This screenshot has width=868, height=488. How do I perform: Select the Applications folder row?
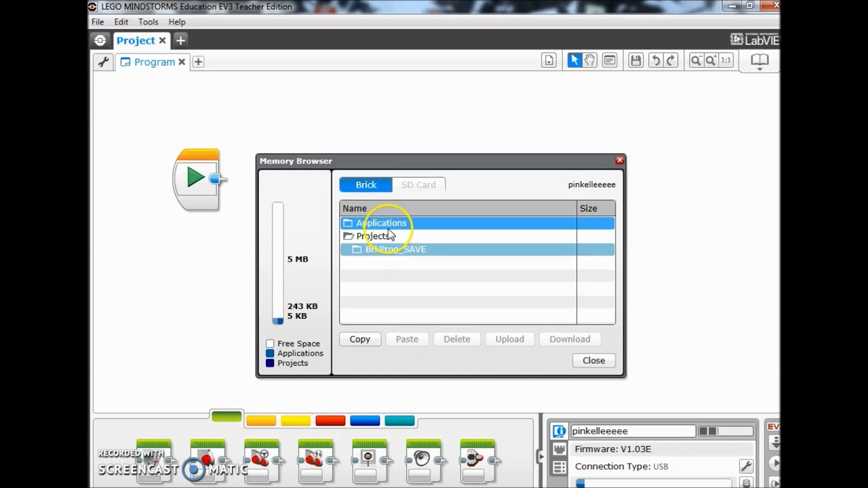[477, 223]
